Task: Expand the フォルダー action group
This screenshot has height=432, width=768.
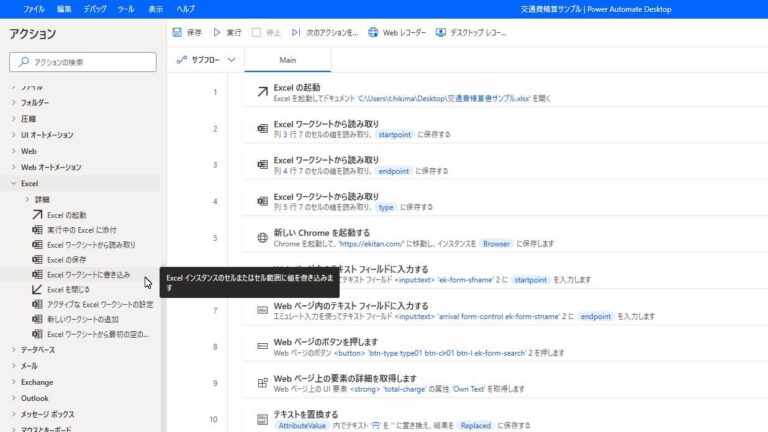Action: point(14,102)
